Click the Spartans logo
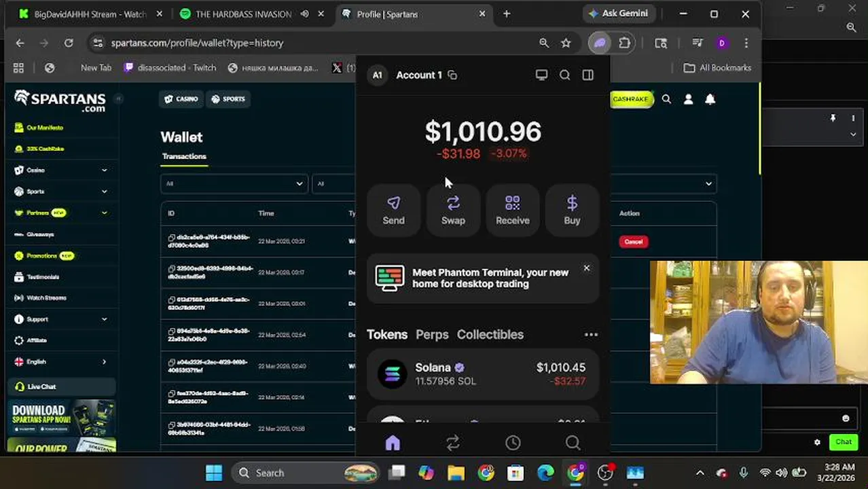The height and width of the screenshot is (489, 868). pos(60,101)
